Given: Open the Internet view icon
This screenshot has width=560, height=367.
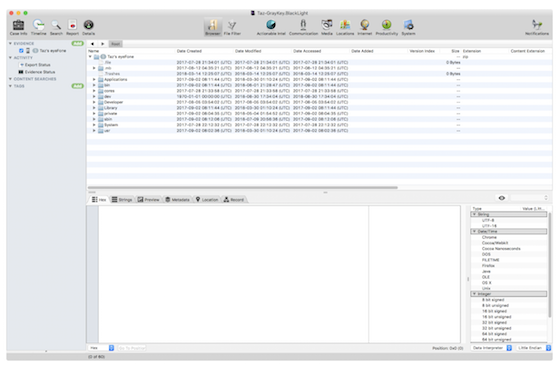Looking at the screenshot, I should [x=365, y=27].
